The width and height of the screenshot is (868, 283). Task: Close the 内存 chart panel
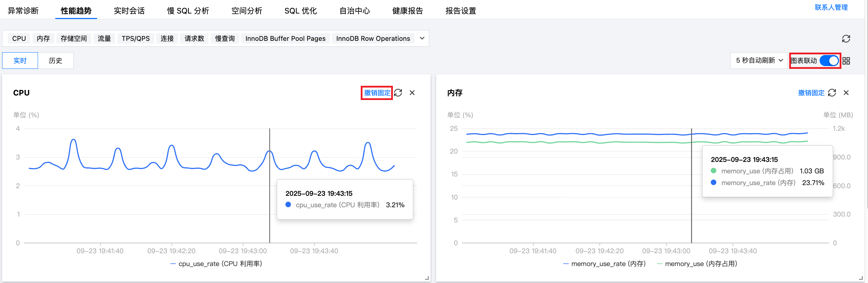(x=846, y=93)
